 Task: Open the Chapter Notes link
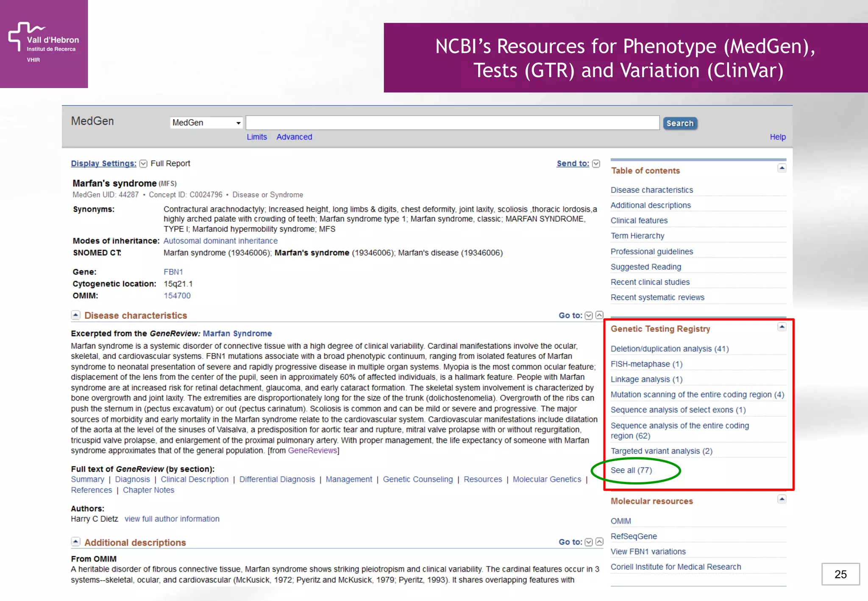(148, 490)
